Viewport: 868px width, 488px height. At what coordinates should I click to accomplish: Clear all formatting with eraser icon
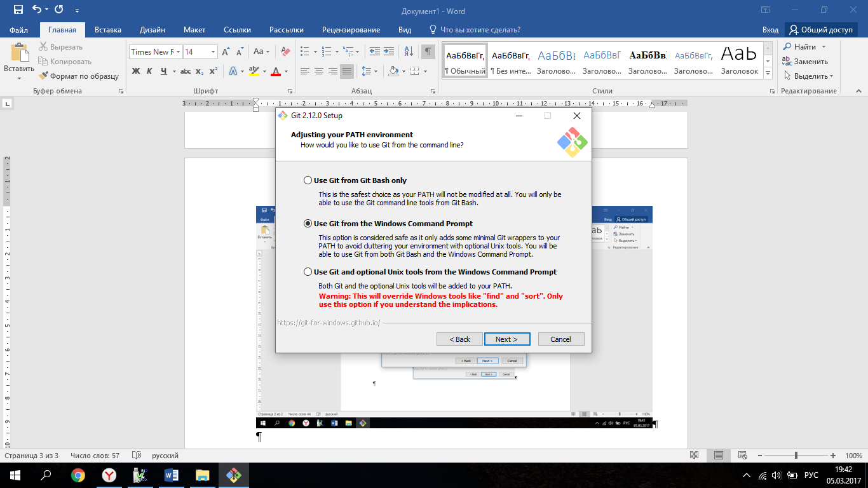point(285,52)
